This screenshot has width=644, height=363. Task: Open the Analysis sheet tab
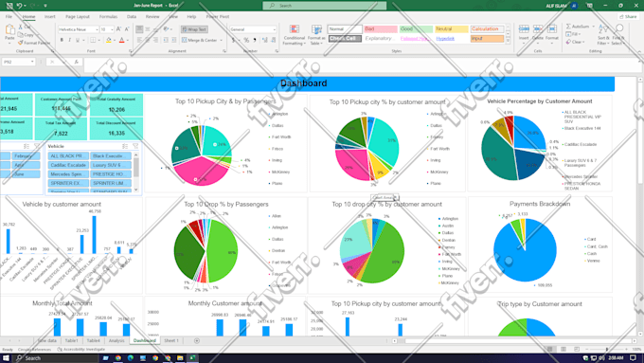click(x=116, y=341)
